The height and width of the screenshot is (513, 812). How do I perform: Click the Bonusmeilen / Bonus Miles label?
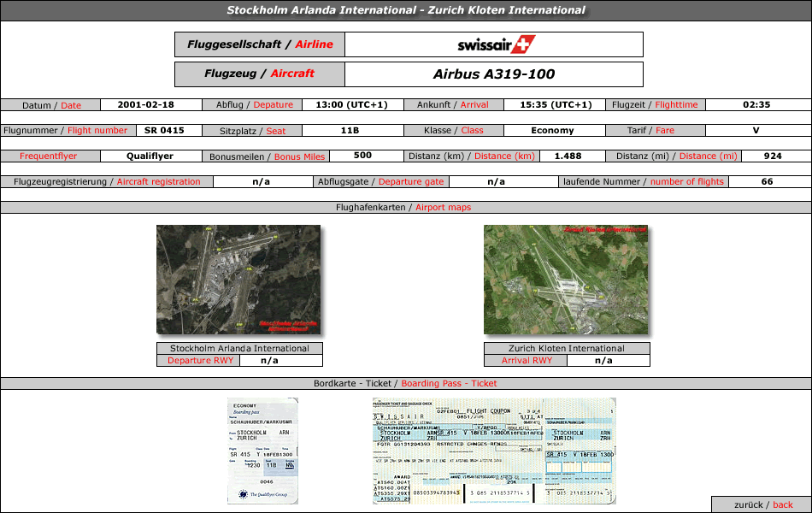267,156
